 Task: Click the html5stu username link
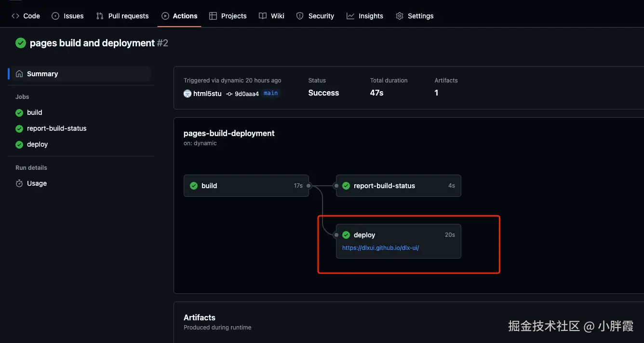coord(207,94)
